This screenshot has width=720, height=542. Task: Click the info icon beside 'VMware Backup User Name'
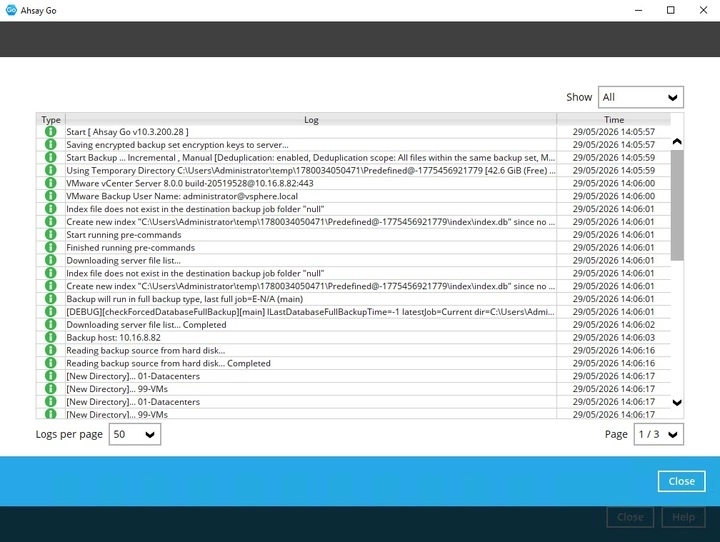51,196
